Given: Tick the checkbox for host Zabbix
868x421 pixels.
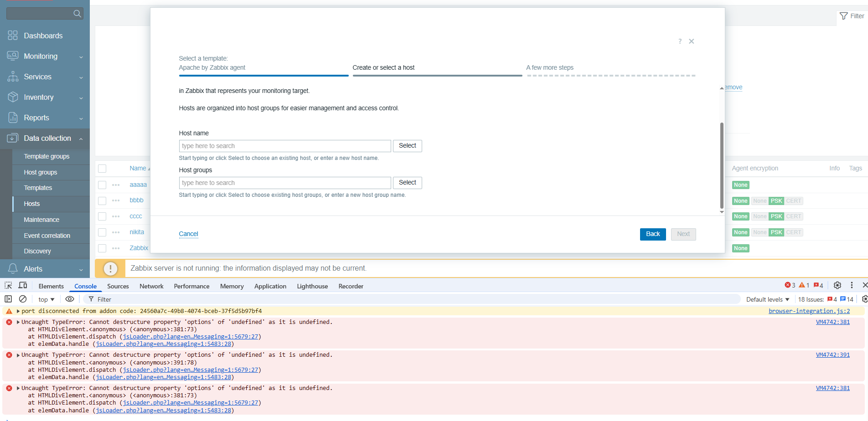Looking at the screenshot, I should tap(102, 248).
